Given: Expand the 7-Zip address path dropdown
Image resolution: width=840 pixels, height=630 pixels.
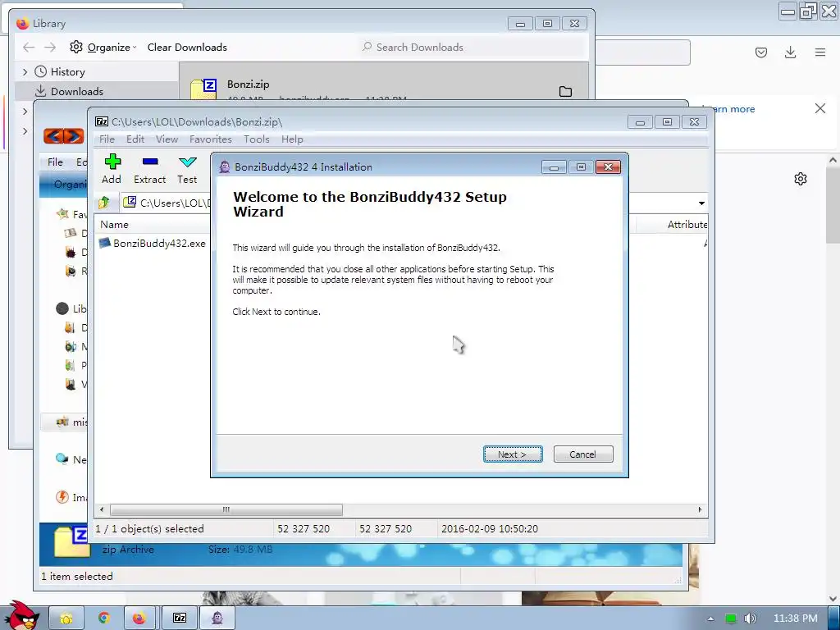Looking at the screenshot, I should point(701,203).
